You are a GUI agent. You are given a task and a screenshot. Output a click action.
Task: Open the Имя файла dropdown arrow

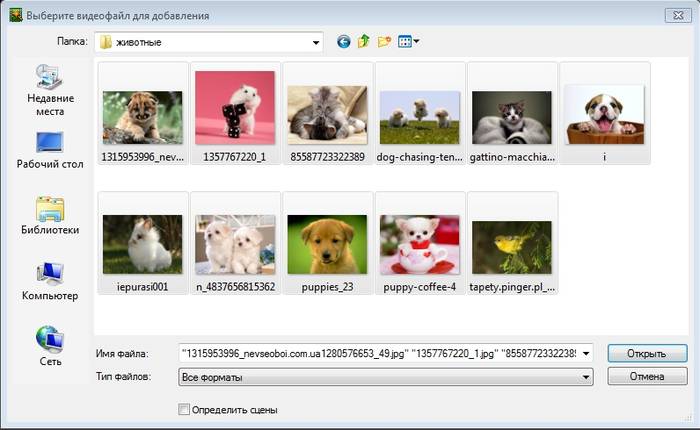(x=586, y=353)
